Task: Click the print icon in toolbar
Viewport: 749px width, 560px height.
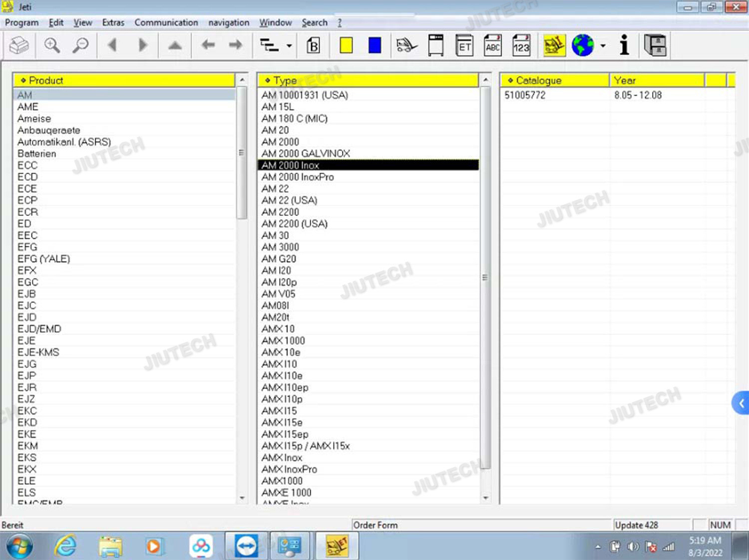Action: (19, 46)
